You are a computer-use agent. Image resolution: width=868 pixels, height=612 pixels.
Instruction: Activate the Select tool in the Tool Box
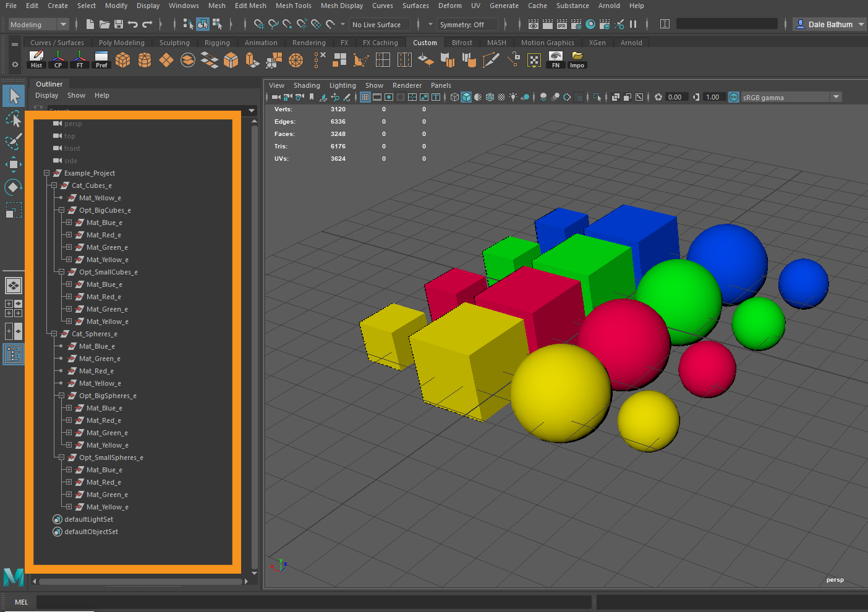(14, 96)
